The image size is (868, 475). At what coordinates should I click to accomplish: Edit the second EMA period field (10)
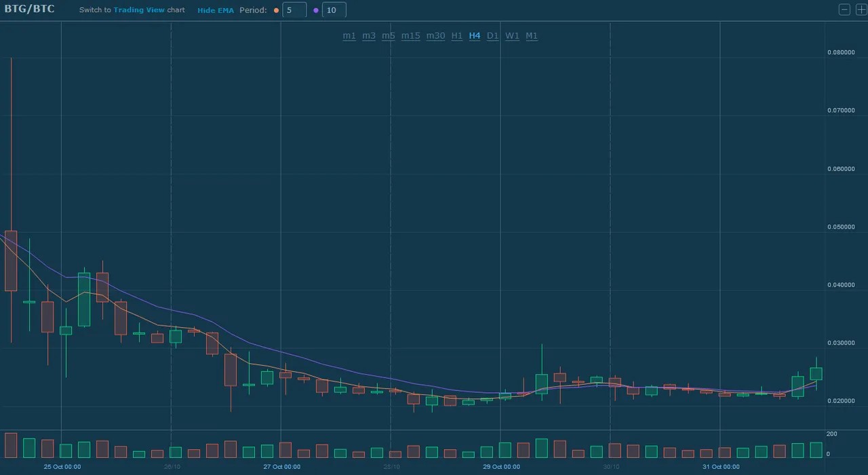click(334, 10)
